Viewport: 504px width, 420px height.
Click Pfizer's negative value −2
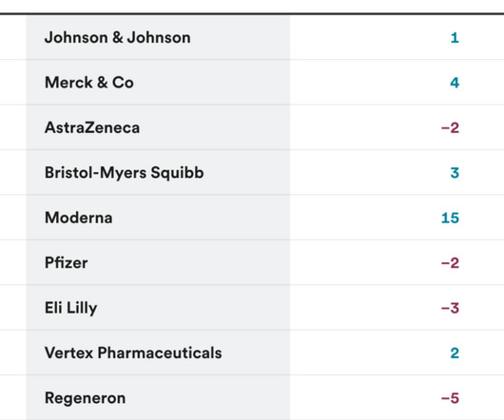tap(450, 263)
